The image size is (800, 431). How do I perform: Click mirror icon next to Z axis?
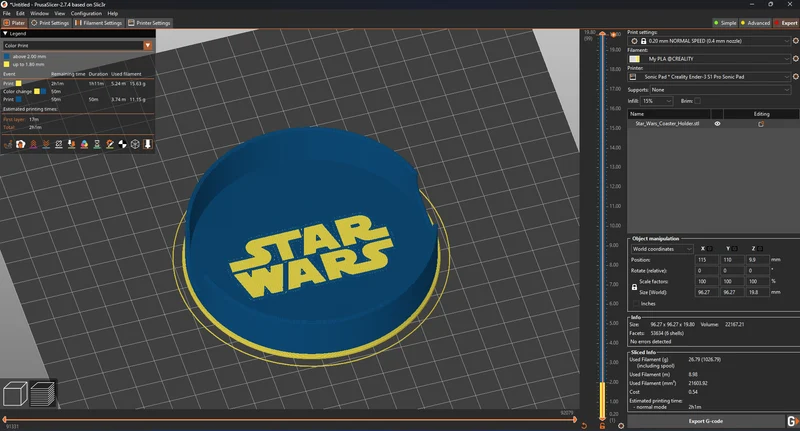pos(760,248)
